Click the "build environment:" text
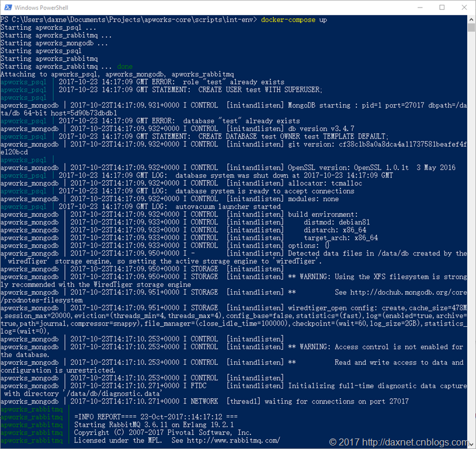476x449 pixels. point(323,215)
